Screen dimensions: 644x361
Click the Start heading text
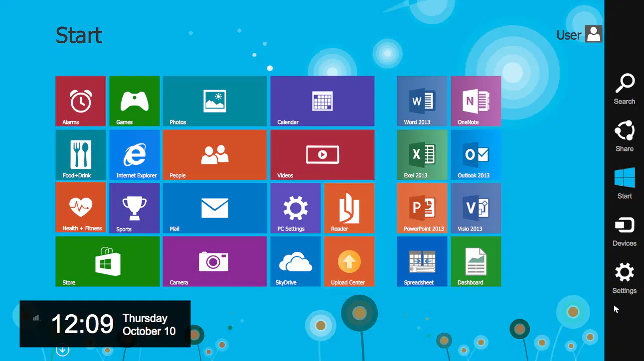tap(79, 35)
